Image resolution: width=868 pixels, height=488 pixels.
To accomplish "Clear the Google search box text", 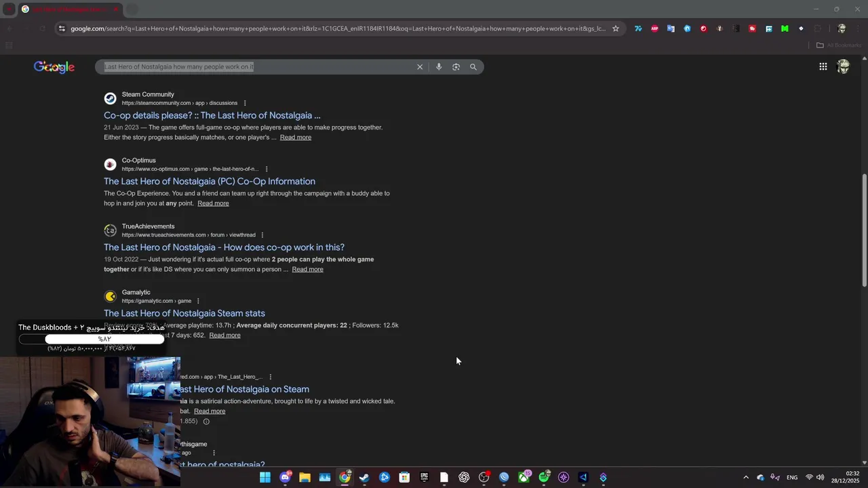I will (420, 66).
